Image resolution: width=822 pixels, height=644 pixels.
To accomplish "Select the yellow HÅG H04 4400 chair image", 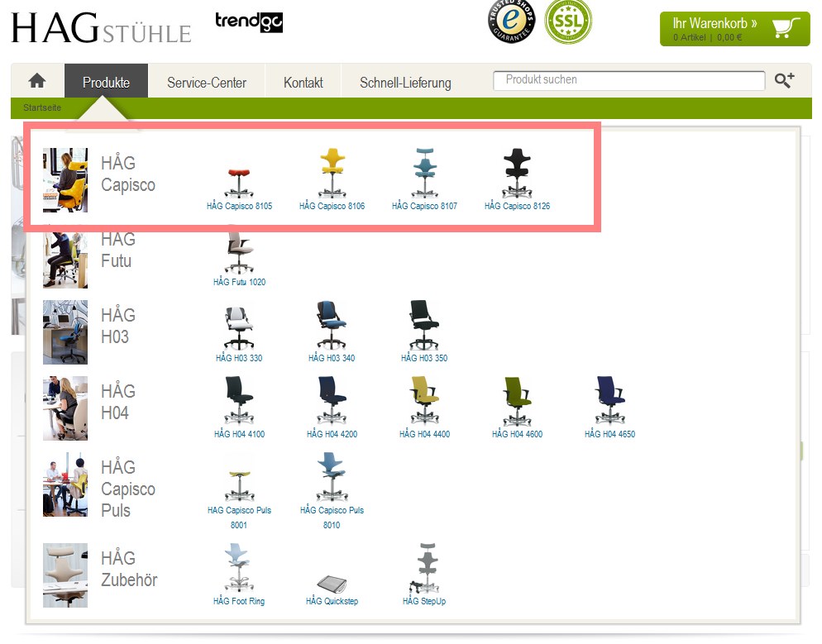I will click(424, 400).
